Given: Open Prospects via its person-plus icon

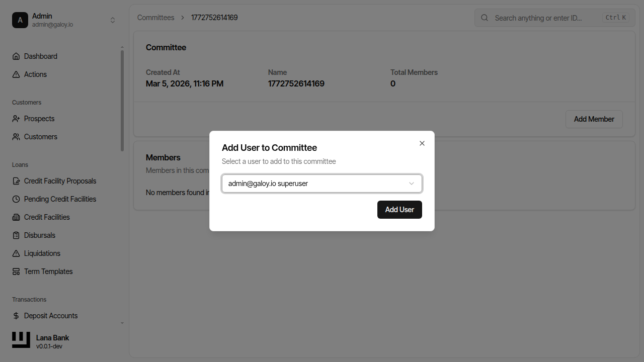Looking at the screenshot, I should tap(16, 119).
